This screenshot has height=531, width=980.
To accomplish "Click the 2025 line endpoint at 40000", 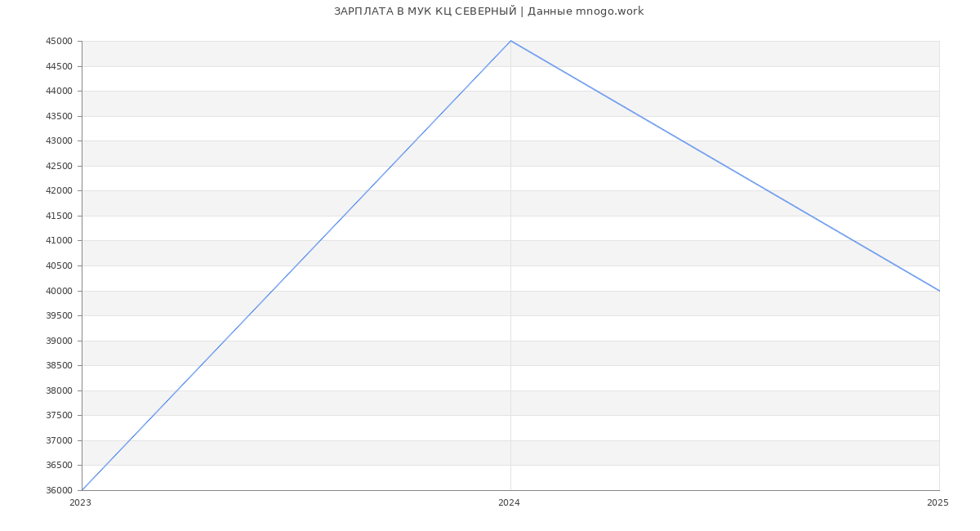I will 939,291.
